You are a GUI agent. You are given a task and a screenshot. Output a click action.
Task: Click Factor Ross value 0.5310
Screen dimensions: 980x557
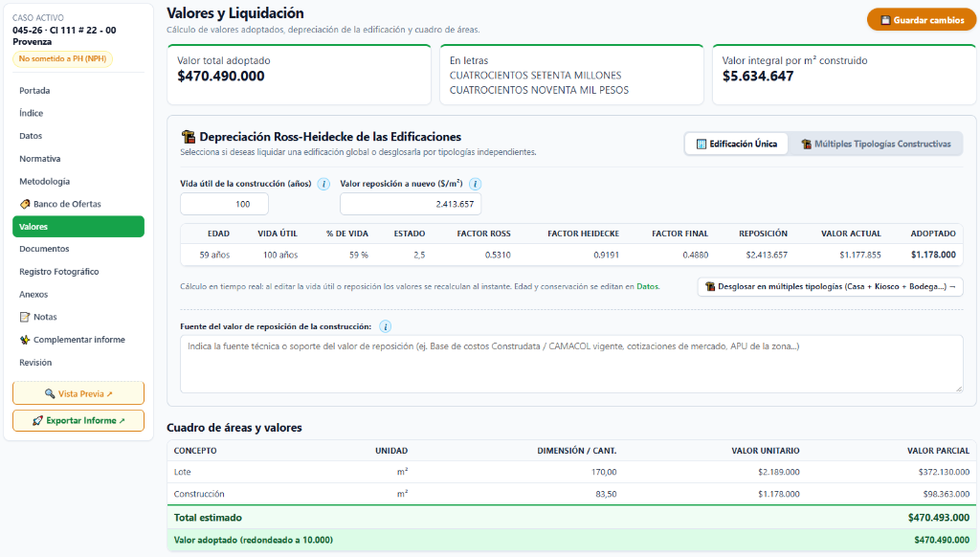coord(498,256)
